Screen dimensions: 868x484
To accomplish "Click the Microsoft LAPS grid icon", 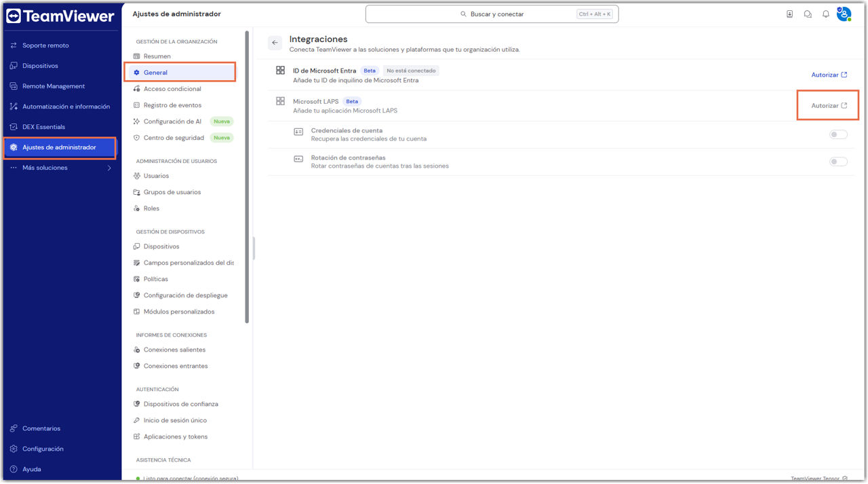I will point(280,101).
